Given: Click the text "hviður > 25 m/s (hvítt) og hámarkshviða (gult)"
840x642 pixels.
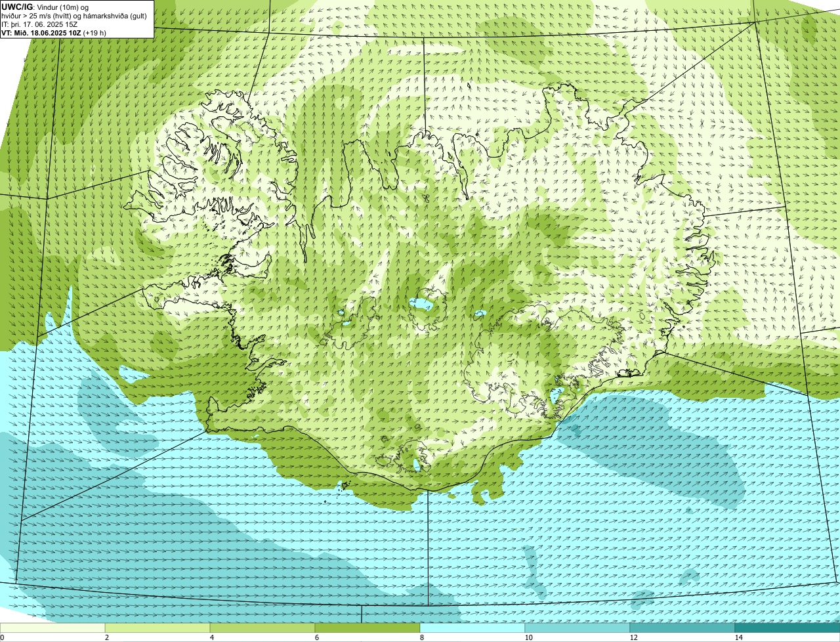Looking at the screenshot, I should pyautogui.click(x=74, y=16).
